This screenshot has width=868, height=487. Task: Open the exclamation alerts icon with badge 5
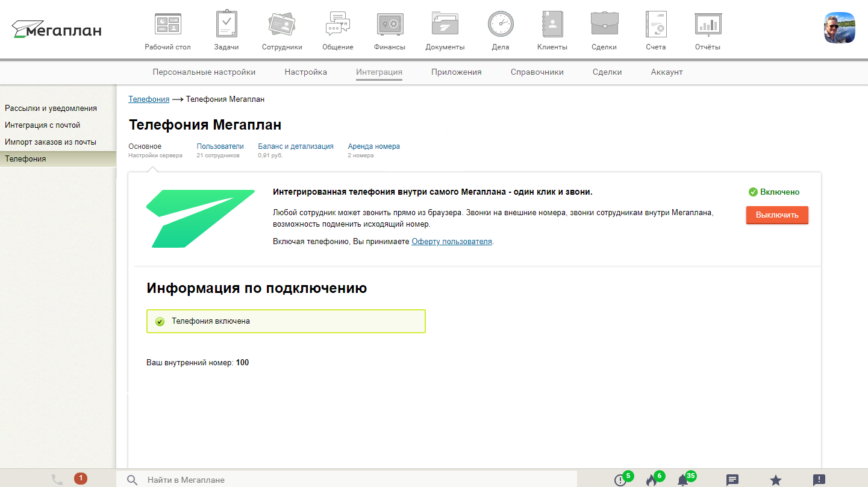[x=620, y=480]
